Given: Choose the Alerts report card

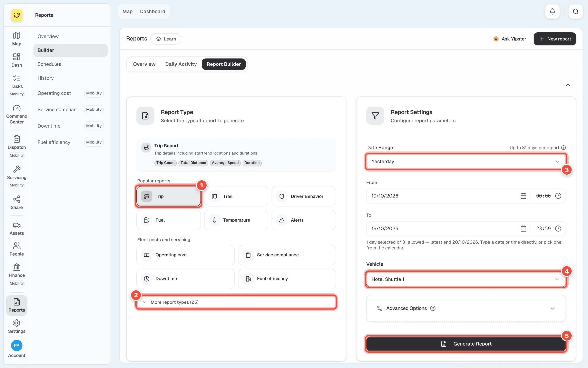Looking at the screenshot, I should pyautogui.click(x=303, y=220).
